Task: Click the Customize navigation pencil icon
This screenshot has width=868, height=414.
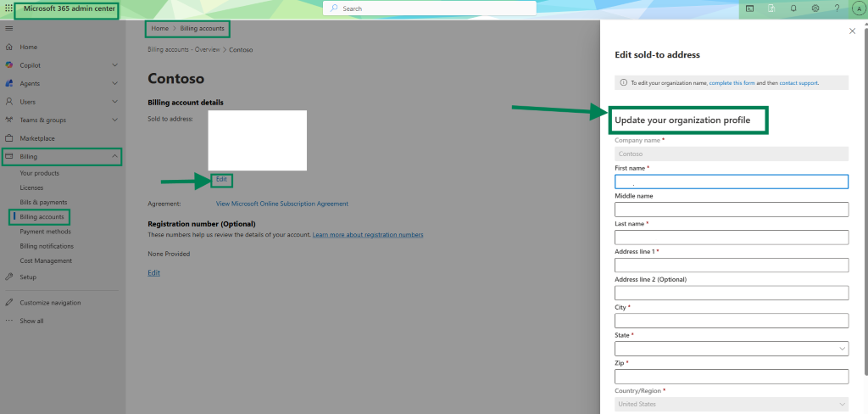Action: click(8, 303)
